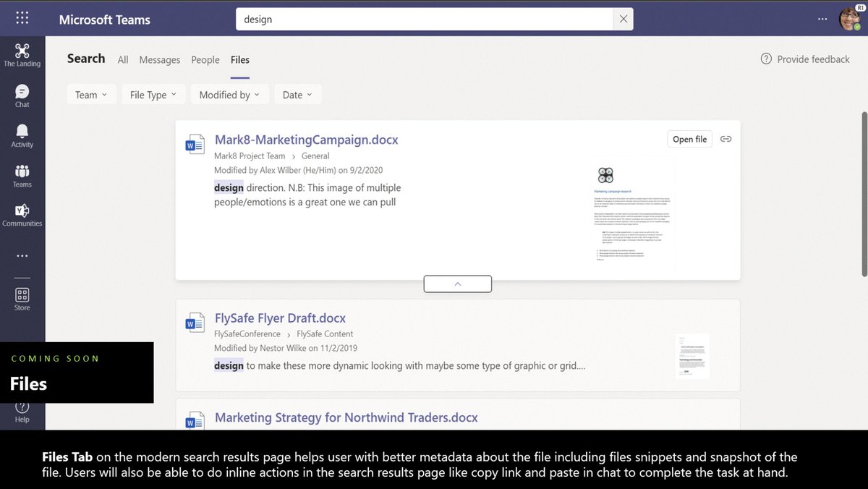
Task: Open the Team filter dropdown
Action: (x=91, y=95)
